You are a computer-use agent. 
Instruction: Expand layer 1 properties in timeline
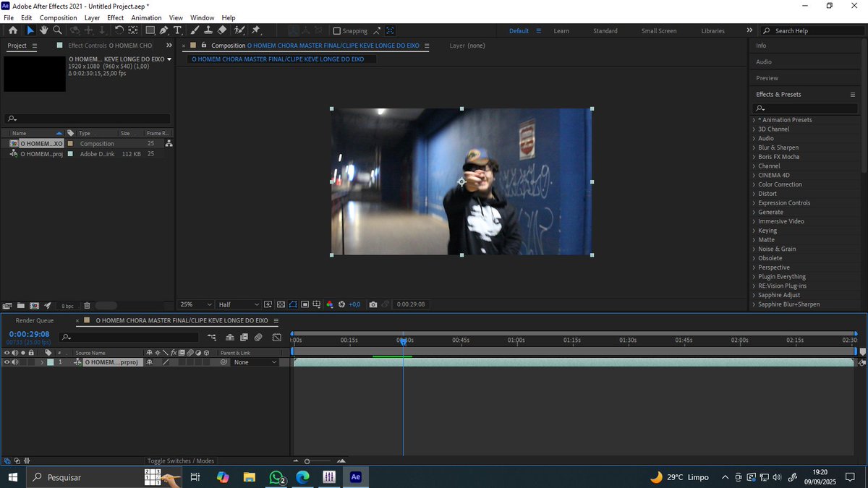coord(42,362)
